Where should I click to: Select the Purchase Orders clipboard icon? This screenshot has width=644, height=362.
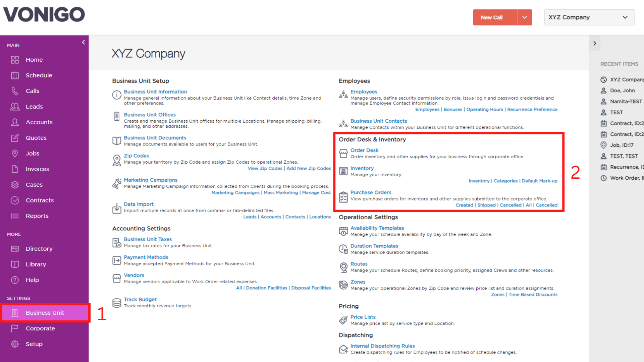pos(343,197)
